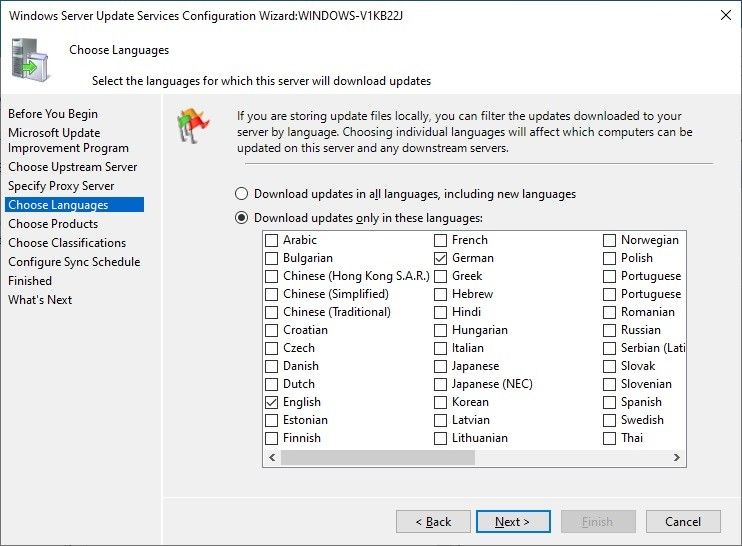The width and height of the screenshot is (742, 546).
Task: Enable Polish language updates
Action: click(x=610, y=258)
